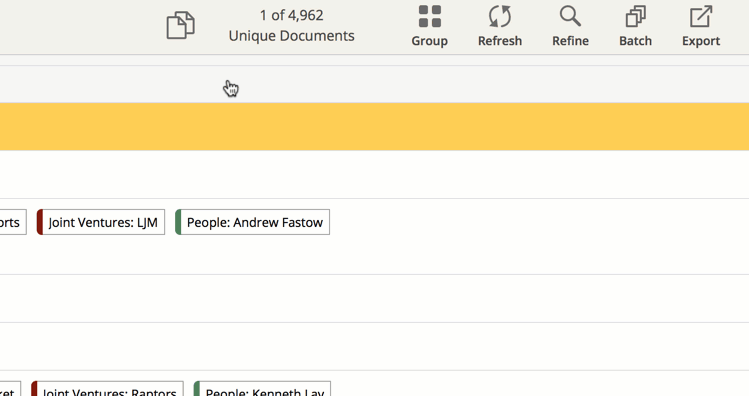
Task: Click the documents copy icon
Action: 181,25
